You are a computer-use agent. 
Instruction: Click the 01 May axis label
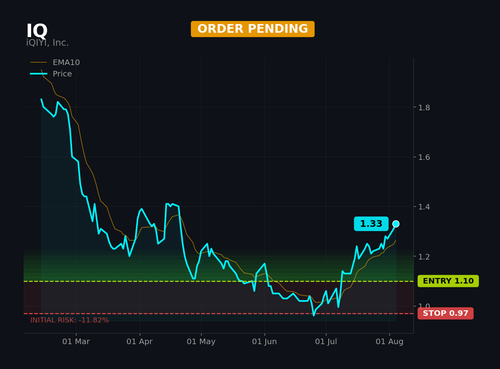pos(201,342)
